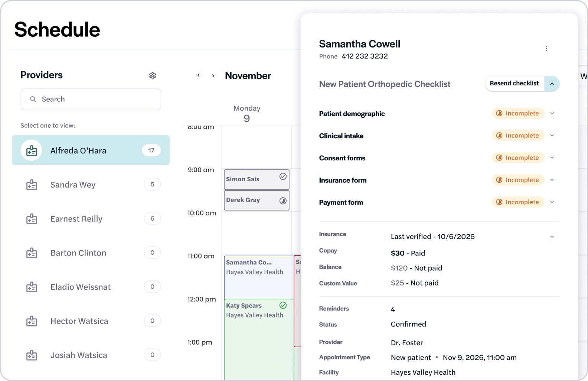Screen dimensions: 588x381
Task: Click Patient demographic Incomplete status badge
Action: (x=518, y=113)
